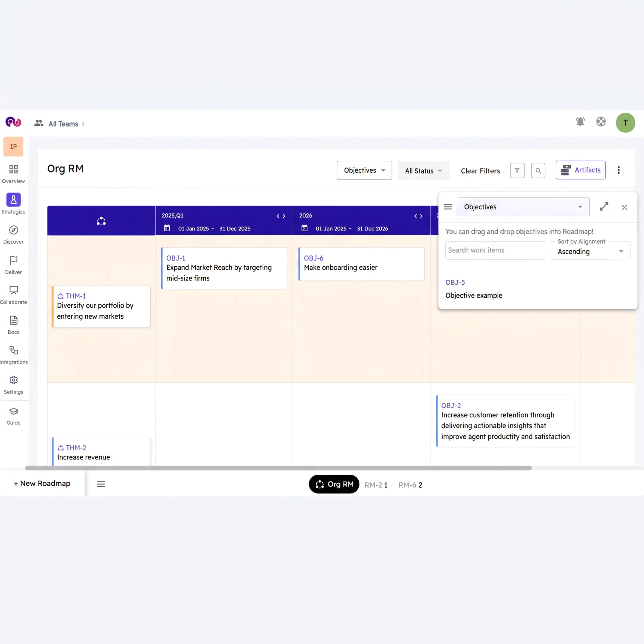Open the Guide section
644x644 pixels.
point(13,416)
